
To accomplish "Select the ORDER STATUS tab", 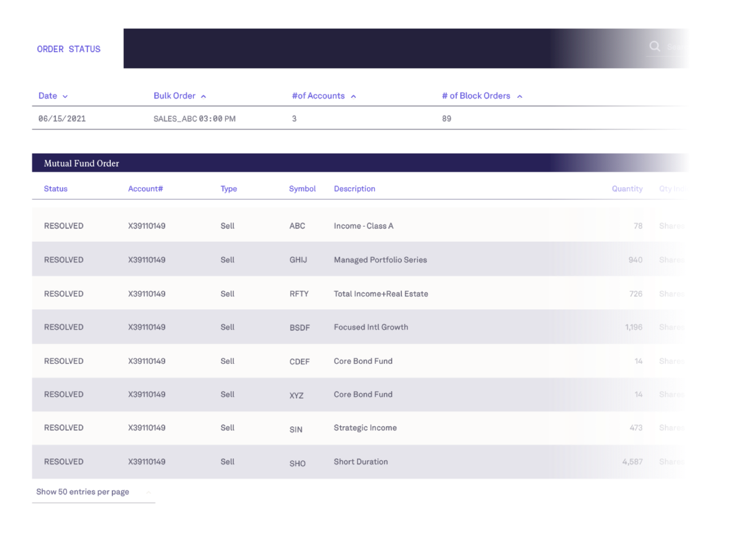I will [68, 49].
